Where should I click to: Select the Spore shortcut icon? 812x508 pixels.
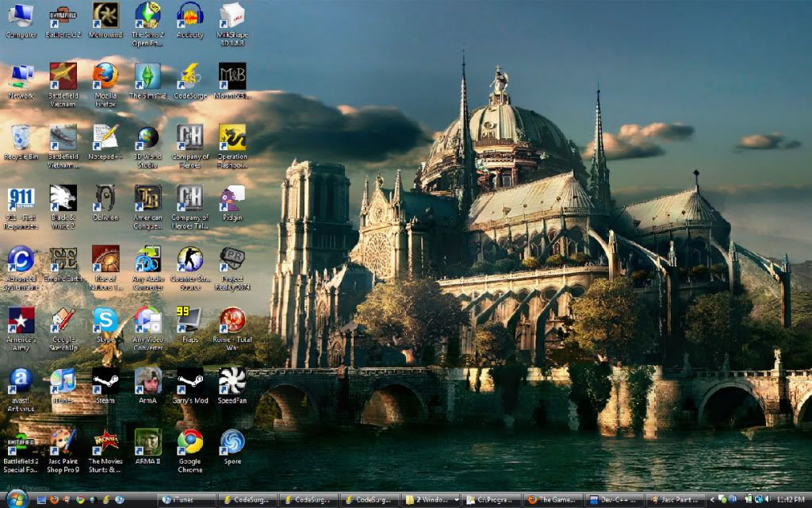(x=232, y=447)
